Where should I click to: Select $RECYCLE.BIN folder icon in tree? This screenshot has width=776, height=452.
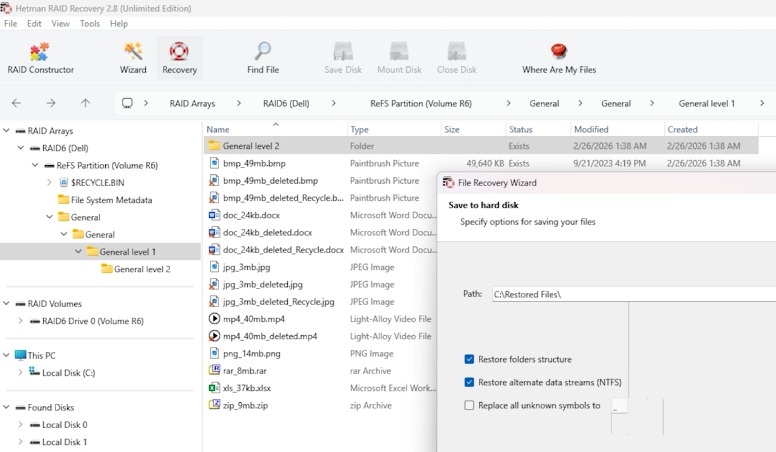(64, 183)
